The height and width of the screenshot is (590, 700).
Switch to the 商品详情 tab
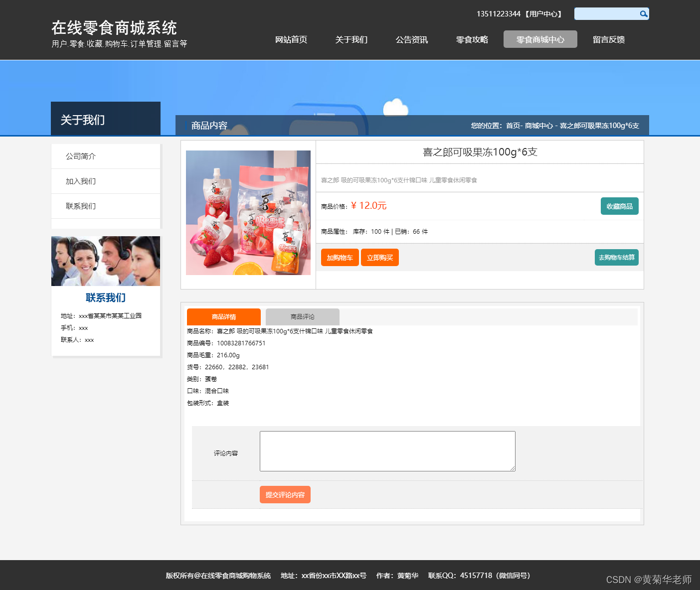coord(224,317)
